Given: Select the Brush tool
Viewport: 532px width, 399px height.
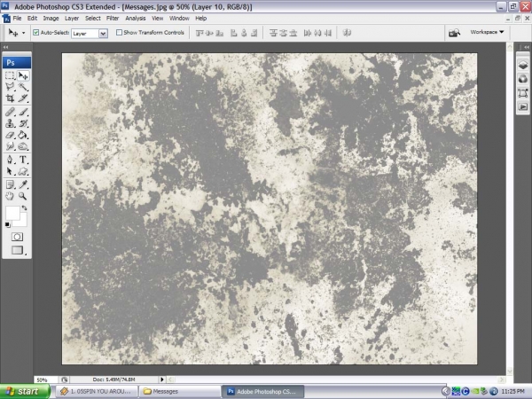Looking at the screenshot, I should (23, 112).
